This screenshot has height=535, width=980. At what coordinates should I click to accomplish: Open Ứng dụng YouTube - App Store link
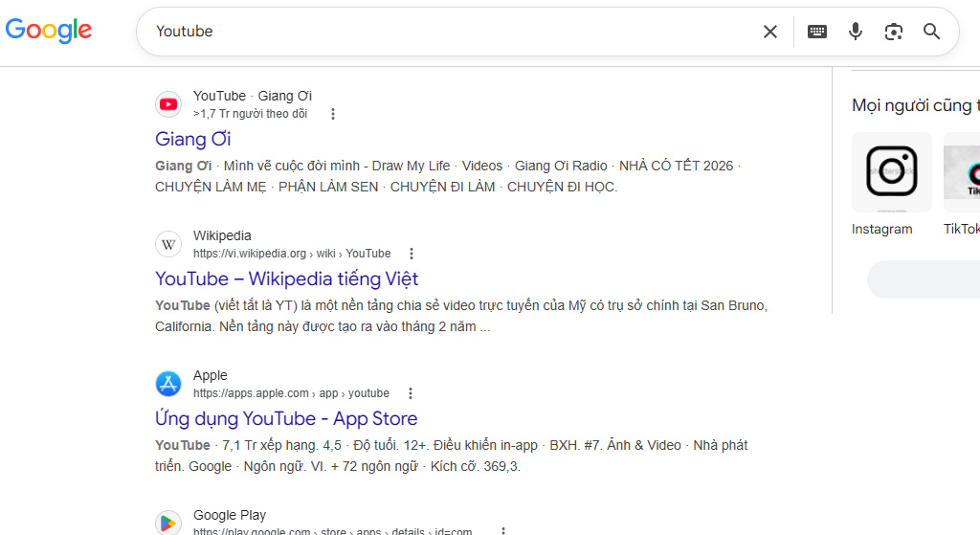(286, 418)
